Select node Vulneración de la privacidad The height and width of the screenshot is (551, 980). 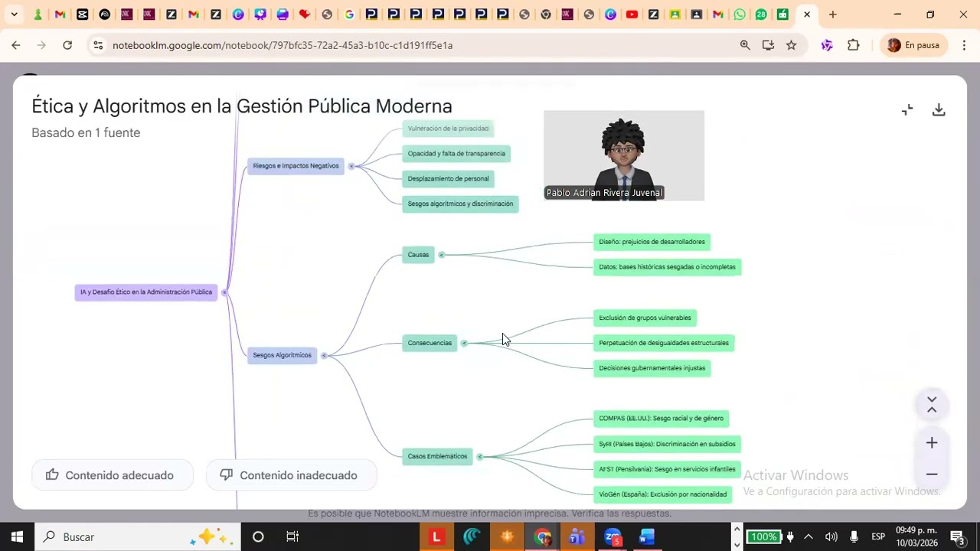448,129
